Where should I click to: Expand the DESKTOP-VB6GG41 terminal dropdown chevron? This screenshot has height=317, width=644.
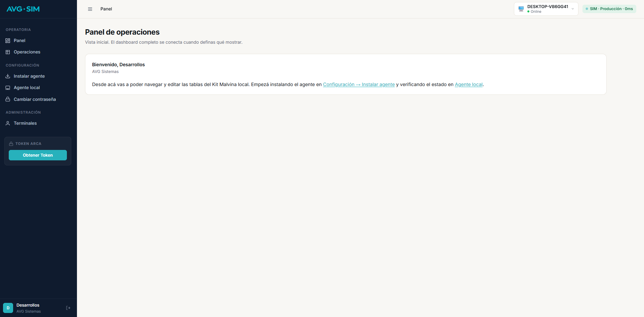point(573,9)
